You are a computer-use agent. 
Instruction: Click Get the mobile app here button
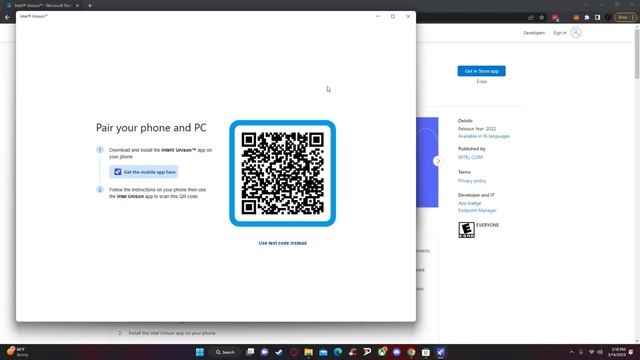(x=144, y=172)
